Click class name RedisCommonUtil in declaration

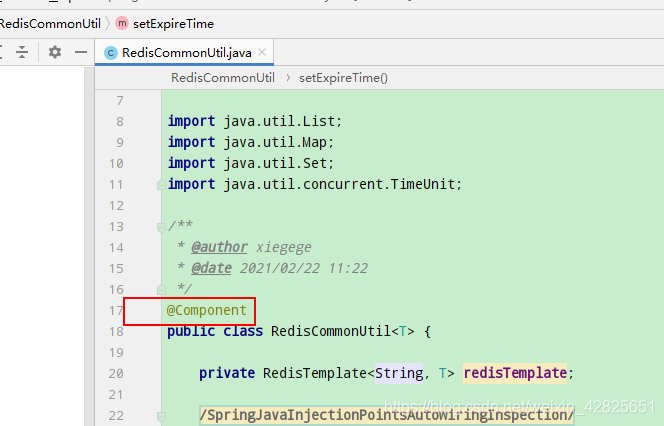(330, 331)
